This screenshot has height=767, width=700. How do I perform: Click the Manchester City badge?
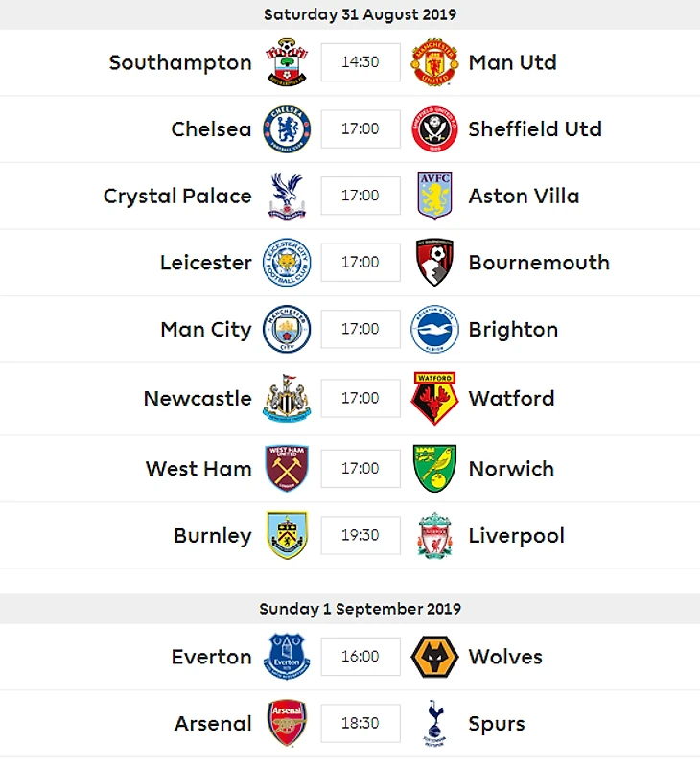click(286, 330)
